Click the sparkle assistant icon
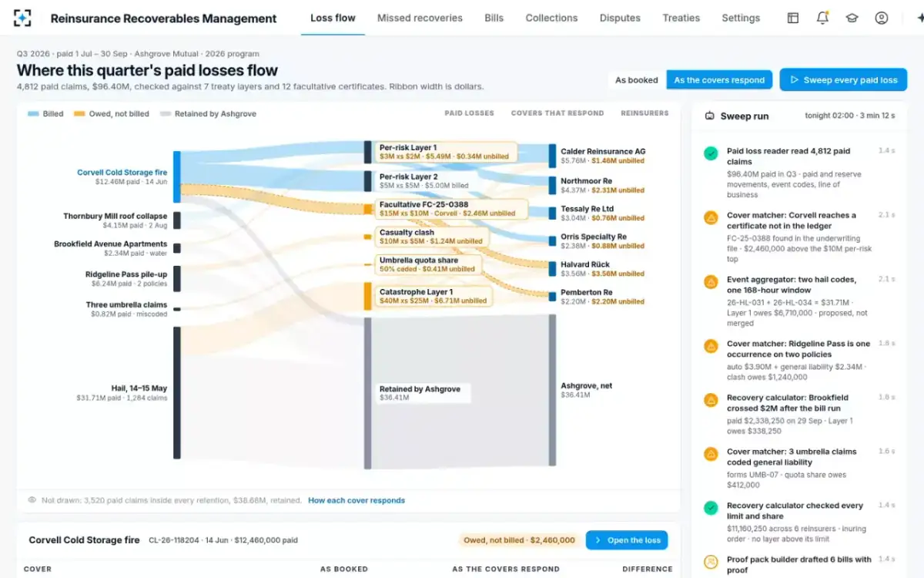 click(x=919, y=18)
